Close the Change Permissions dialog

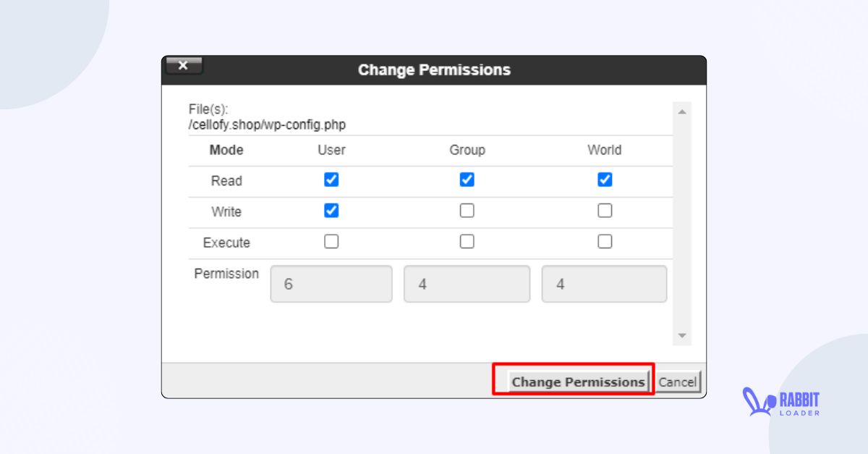click(x=184, y=65)
